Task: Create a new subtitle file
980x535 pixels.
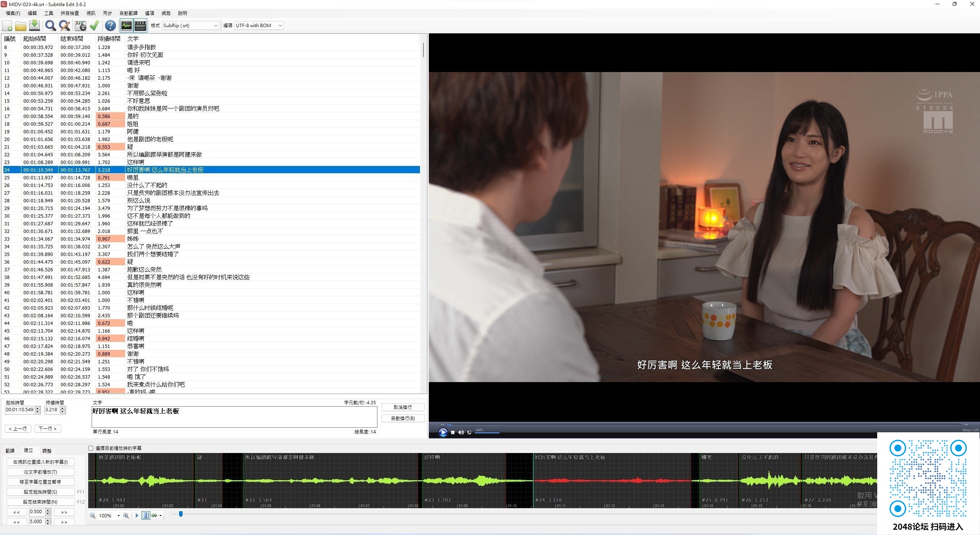Action: click(7, 26)
